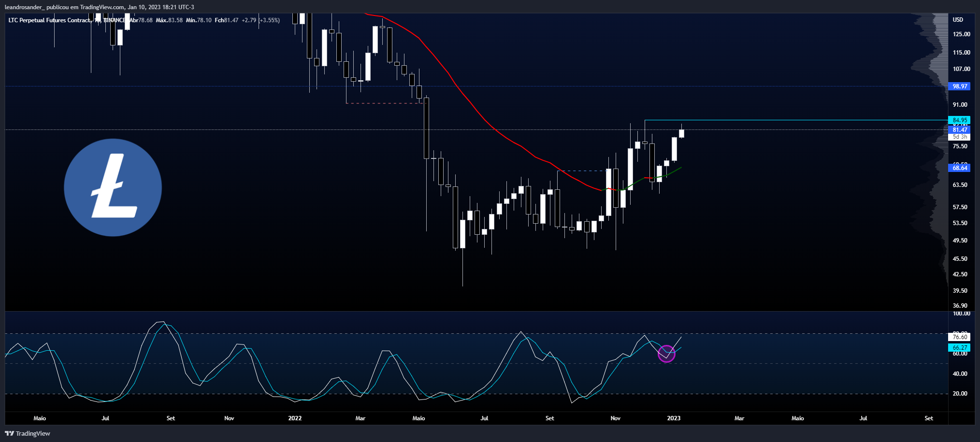Select the 98.97 blue price label
Image resolution: width=980 pixels, height=442 pixels.
959,86
